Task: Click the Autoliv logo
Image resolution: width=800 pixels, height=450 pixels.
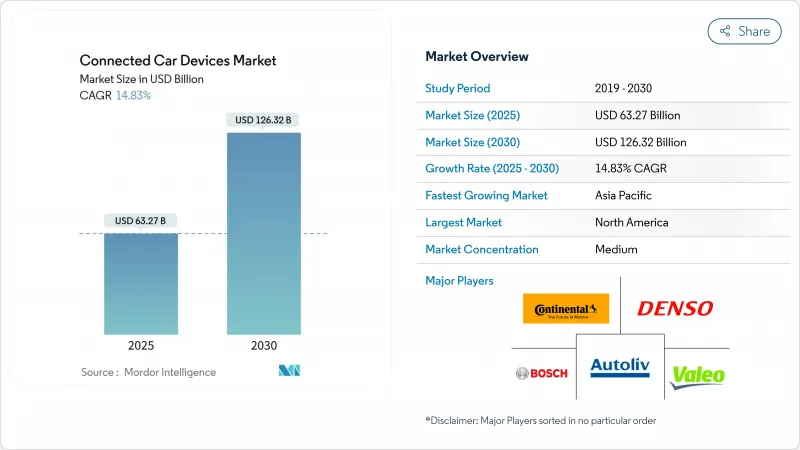Action: coord(620,368)
